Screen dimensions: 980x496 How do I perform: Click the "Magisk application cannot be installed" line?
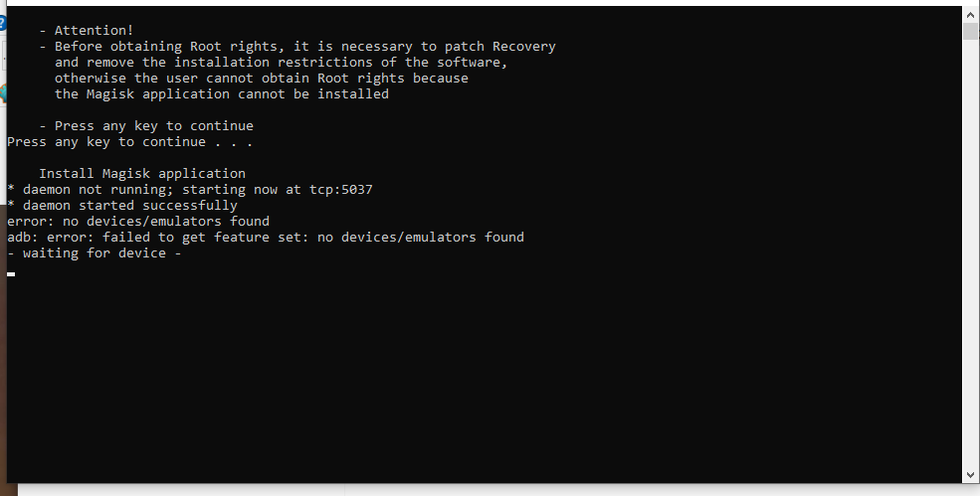point(221,93)
